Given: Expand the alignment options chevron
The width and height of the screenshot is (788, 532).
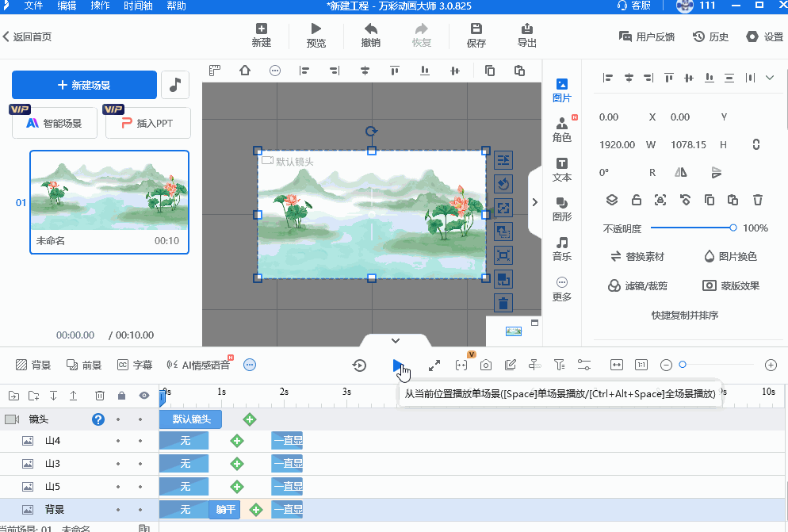Looking at the screenshot, I should 770,78.
